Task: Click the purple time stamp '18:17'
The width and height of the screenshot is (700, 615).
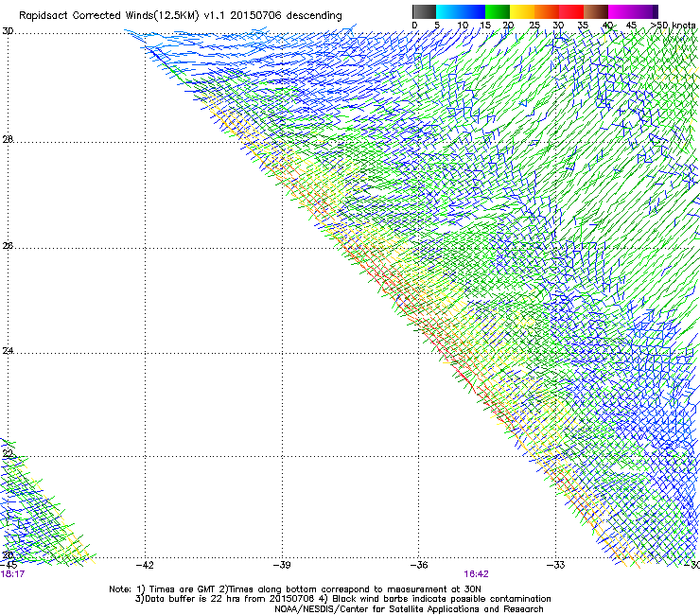Action: (x=12, y=574)
